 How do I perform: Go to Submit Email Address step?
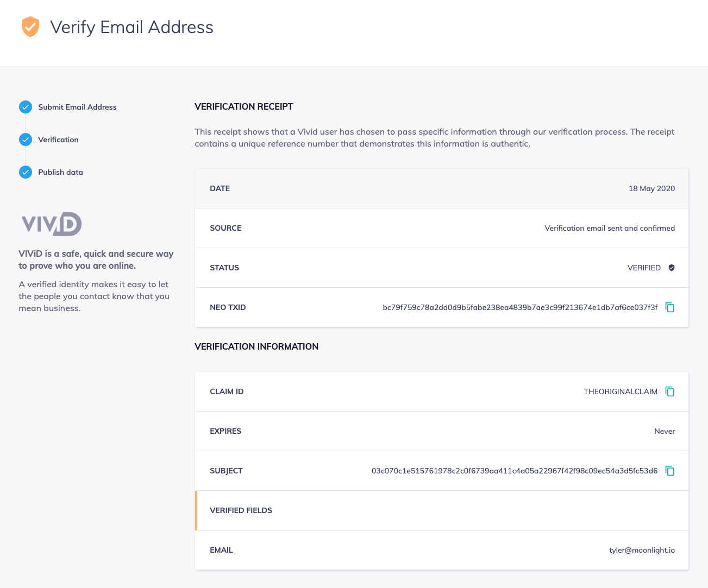click(77, 107)
